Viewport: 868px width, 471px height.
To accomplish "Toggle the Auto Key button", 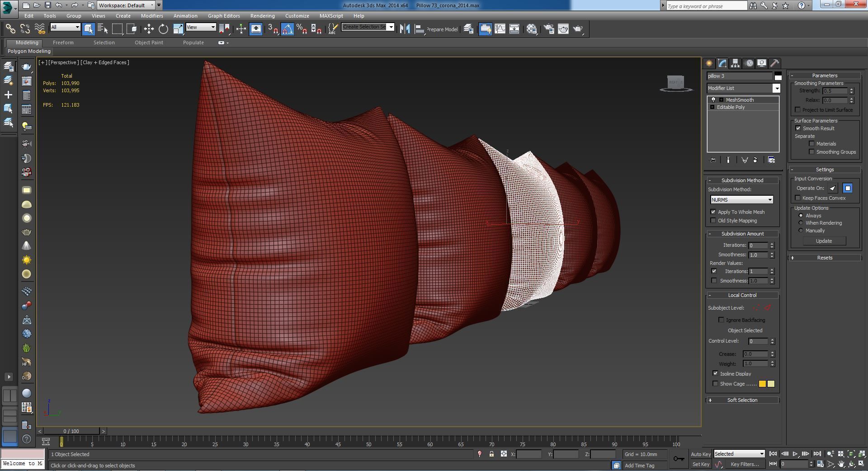I will [x=701, y=454].
